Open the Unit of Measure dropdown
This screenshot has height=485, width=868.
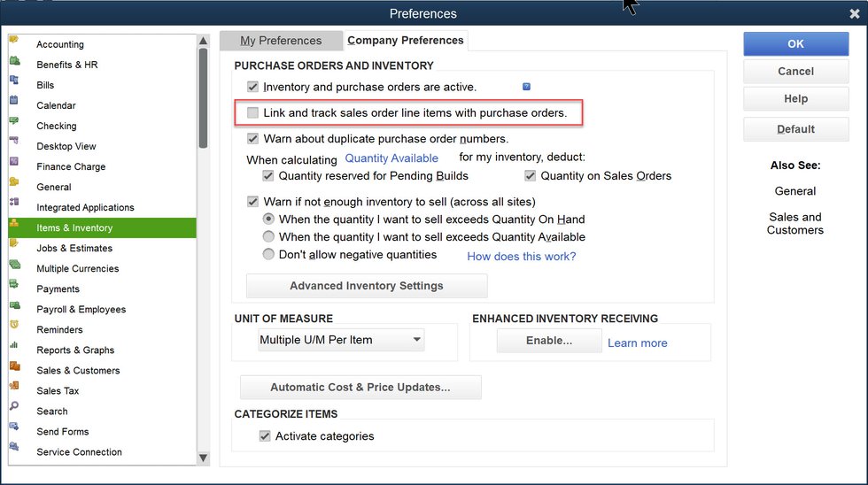[341, 340]
